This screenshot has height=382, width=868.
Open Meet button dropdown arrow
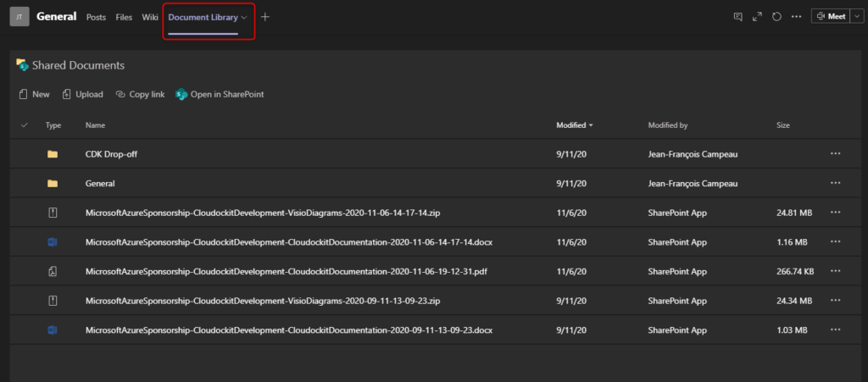[857, 17]
